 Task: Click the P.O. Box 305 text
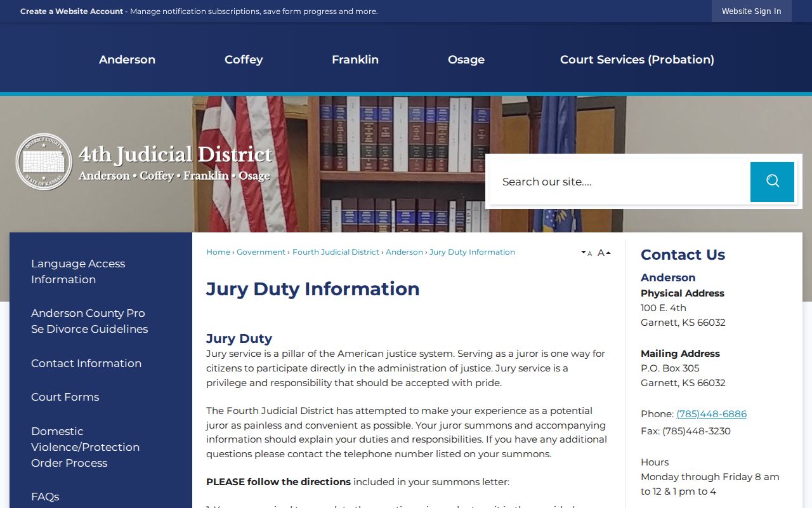coord(670,368)
